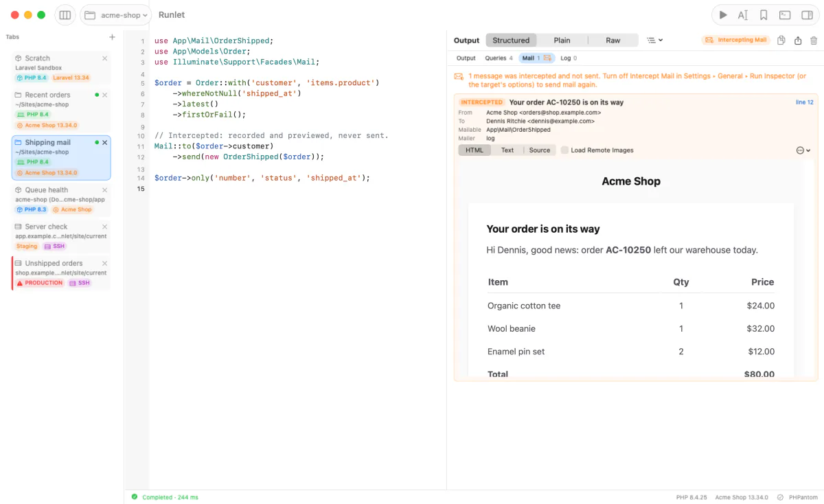Add a new tab with the plus icon
824x504 pixels.
112,37
